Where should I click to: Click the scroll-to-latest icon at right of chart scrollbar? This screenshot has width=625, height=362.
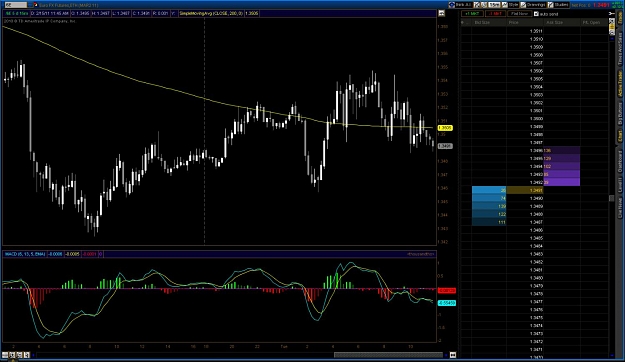453,355
